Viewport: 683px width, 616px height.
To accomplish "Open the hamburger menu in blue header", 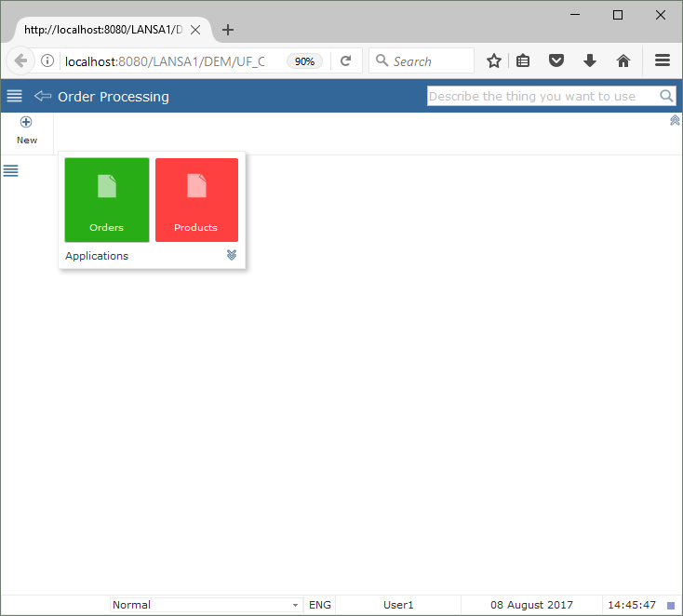I will pyautogui.click(x=14, y=96).
